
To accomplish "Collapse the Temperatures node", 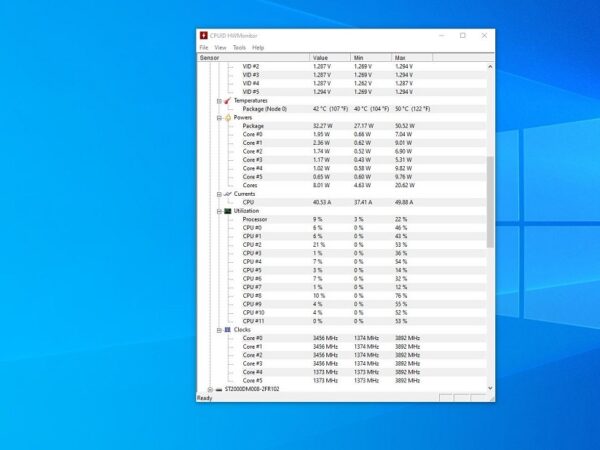I will (x=219, y=101).
